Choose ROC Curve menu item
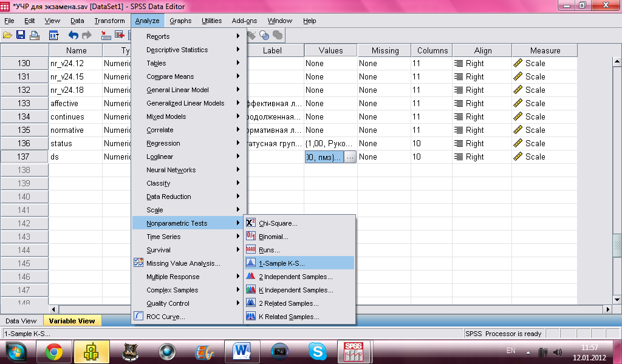Image resolution: width=622 pixels, height=364 pixels. tap(188, 317)
